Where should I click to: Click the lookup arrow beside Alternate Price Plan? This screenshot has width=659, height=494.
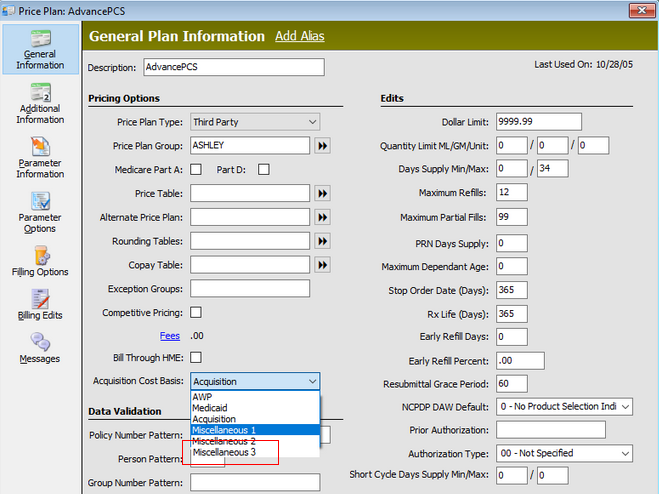click(322, 217)
